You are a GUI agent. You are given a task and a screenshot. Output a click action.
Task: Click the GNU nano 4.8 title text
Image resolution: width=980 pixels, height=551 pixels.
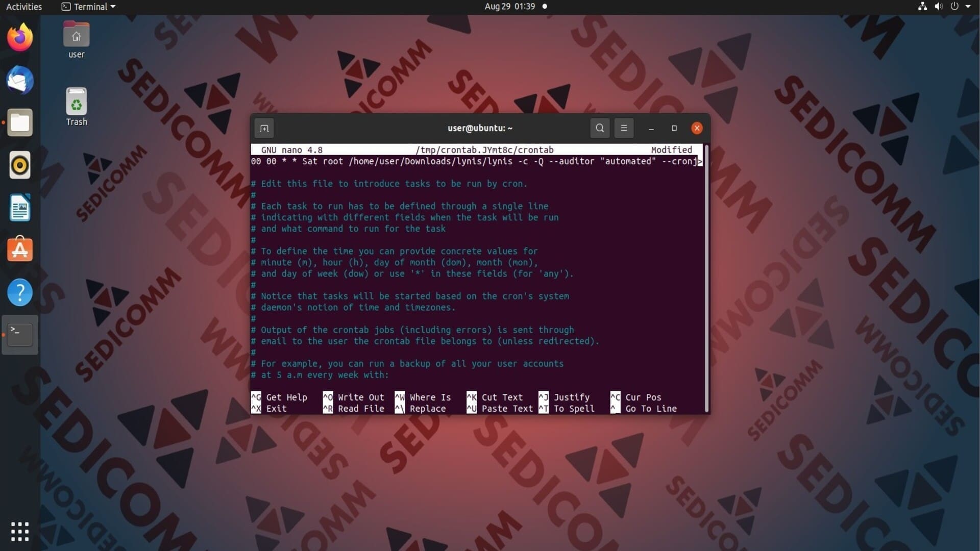pos(291,150)
